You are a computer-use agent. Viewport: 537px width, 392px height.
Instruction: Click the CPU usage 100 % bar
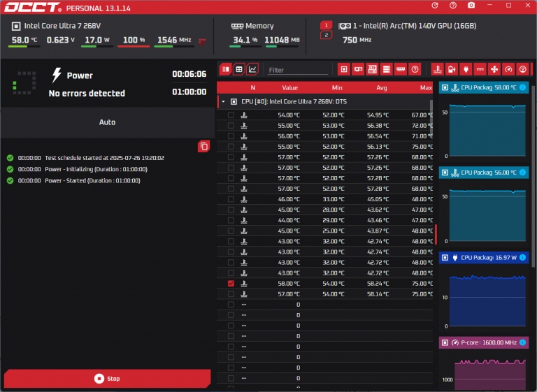tap(134, 46)
